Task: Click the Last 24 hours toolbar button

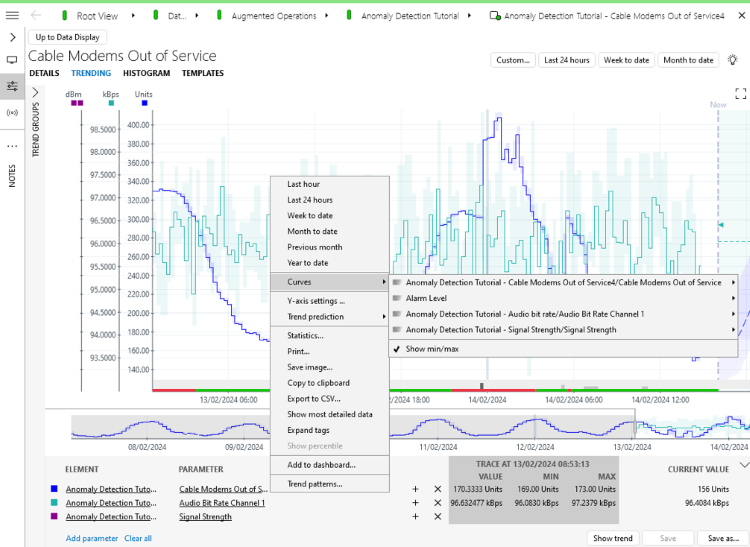Action: click(x=567, y=60)
